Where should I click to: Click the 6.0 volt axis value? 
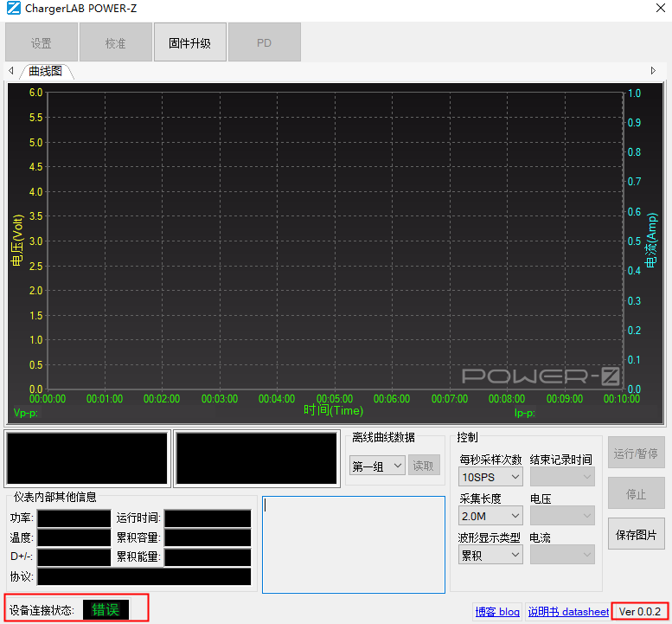35,93
